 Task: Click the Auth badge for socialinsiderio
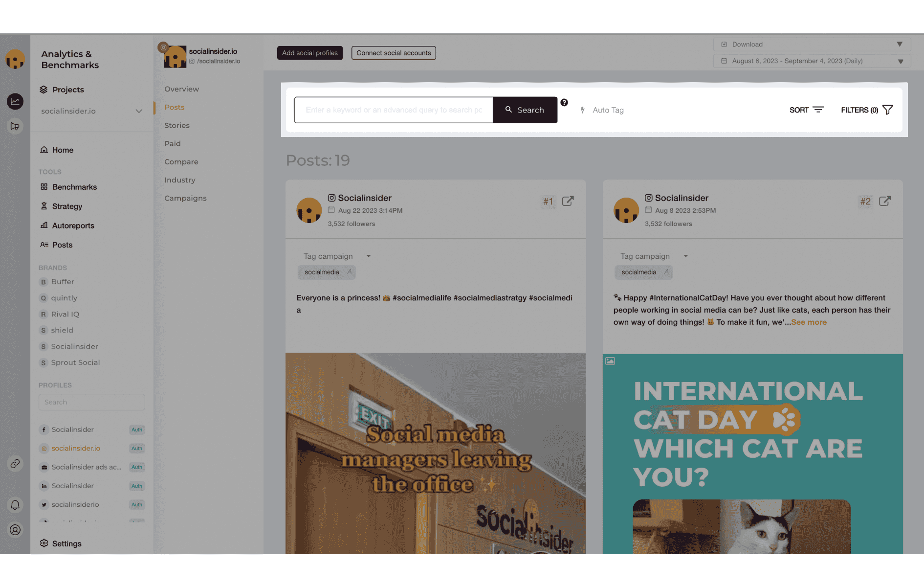pyautogui.click(x=137, y=504)
